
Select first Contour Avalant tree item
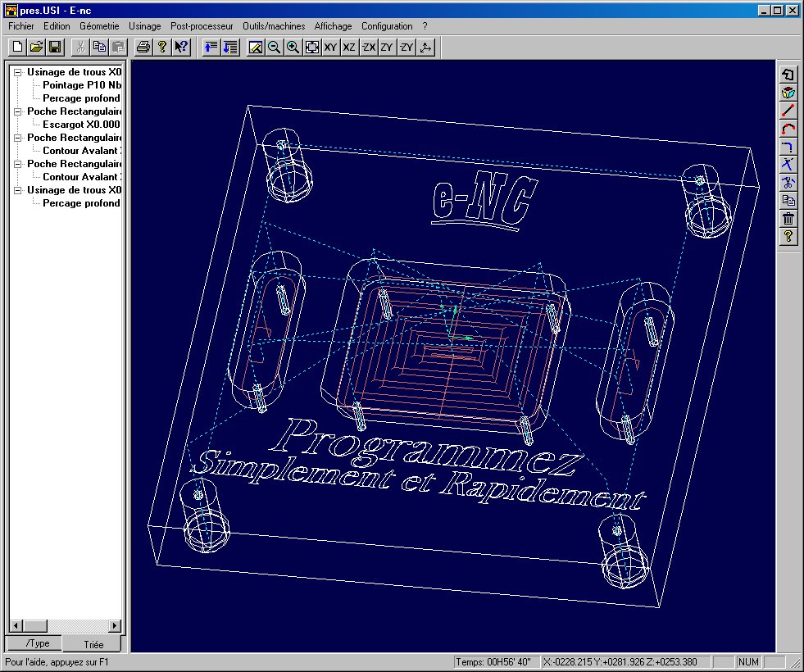82,151
